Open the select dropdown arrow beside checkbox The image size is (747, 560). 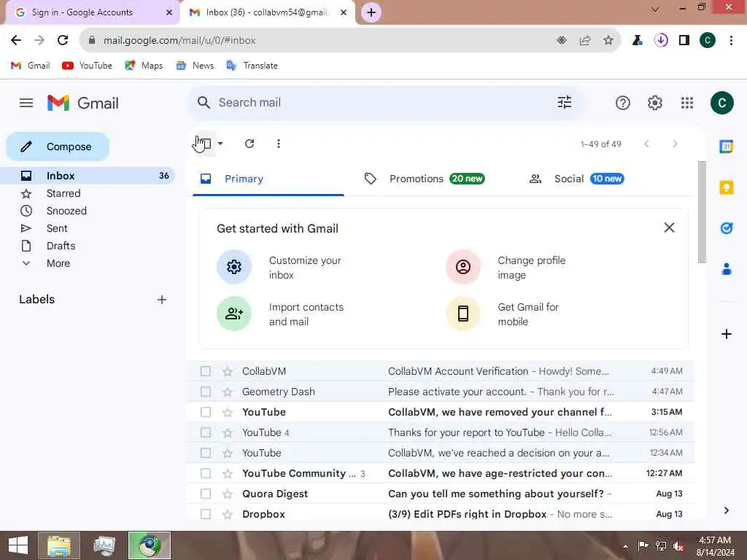(220, 144)
